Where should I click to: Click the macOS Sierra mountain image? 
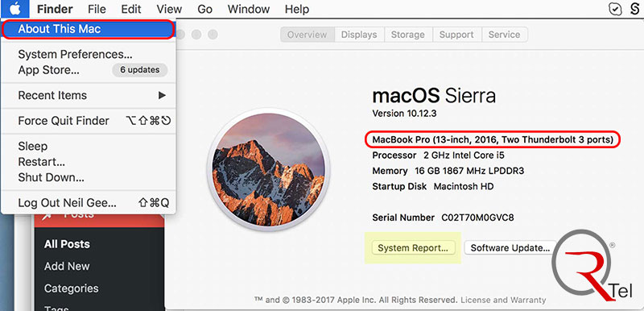coord(268,170)
